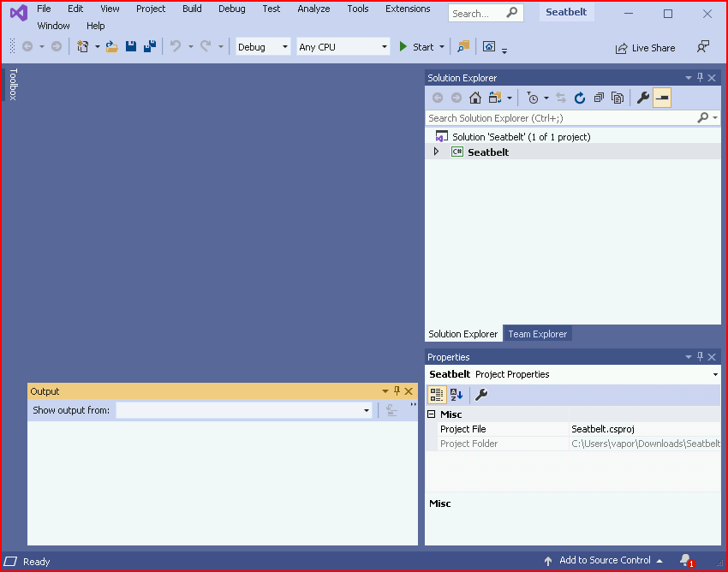Open toolbar overflow options arrow

click(504, 51)
